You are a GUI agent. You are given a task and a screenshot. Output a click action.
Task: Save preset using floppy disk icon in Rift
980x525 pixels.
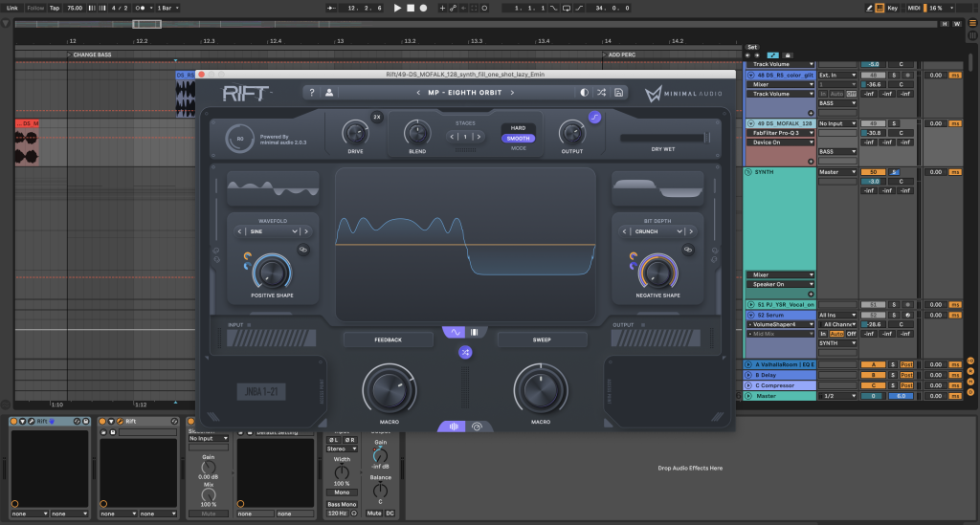pos(619,93)
